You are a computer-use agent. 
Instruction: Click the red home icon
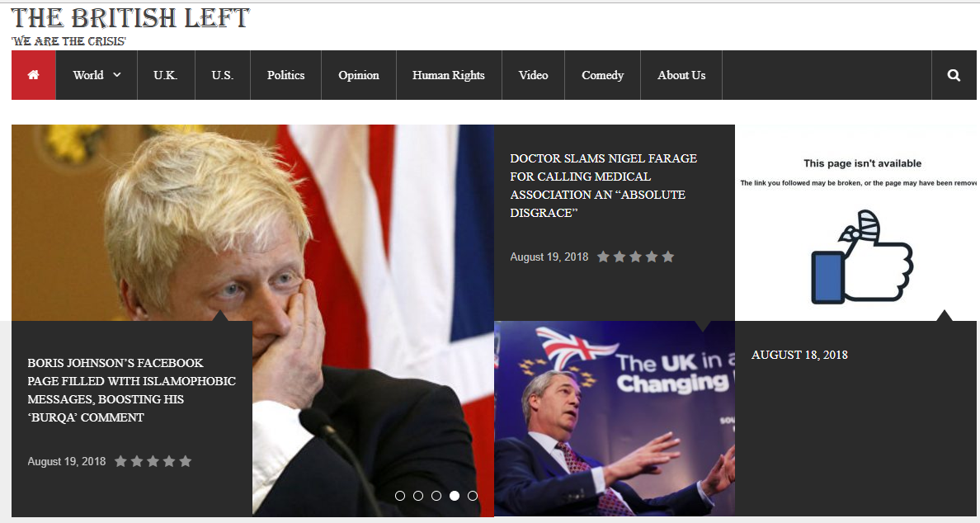pos(33,75)
